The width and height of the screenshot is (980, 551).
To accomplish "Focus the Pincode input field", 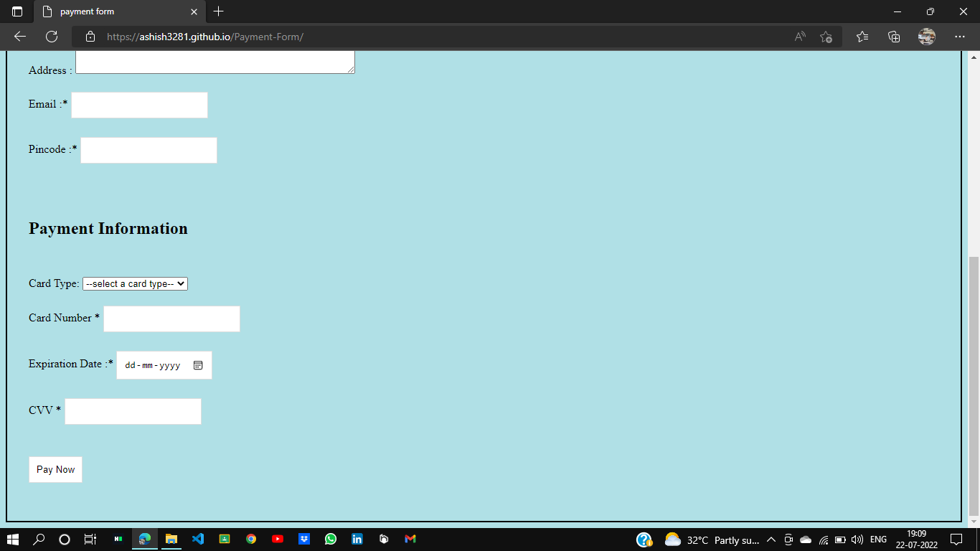I will tap(149, 151).
